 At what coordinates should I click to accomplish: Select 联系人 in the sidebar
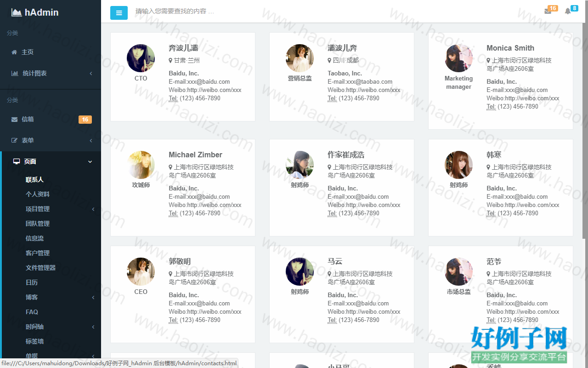[34, 180]
